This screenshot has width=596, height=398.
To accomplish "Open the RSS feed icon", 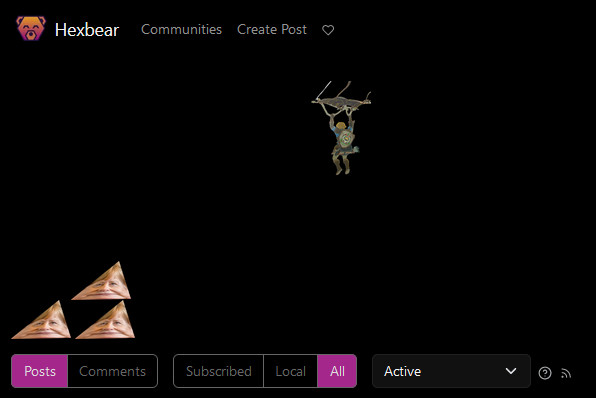I will pos(566,373).
